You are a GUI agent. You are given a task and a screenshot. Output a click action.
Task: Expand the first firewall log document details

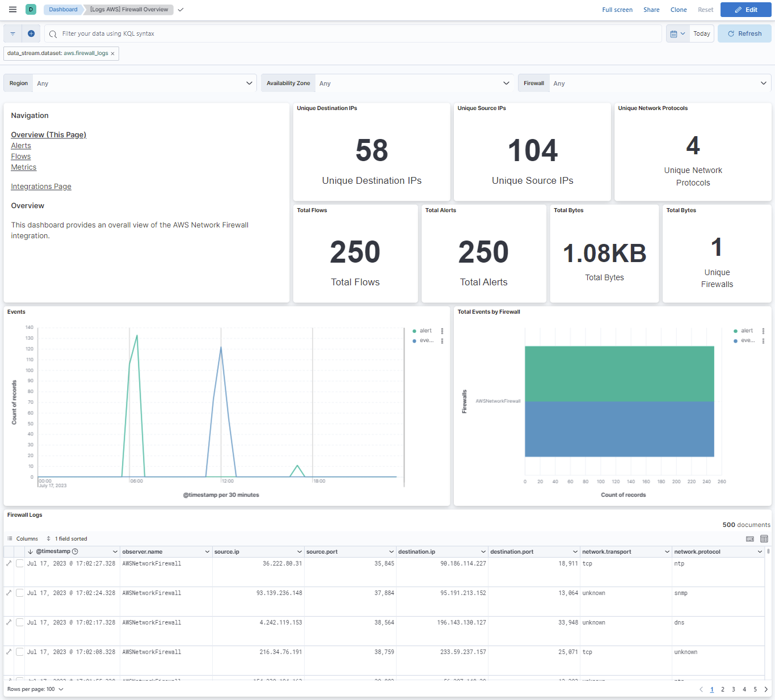click(x=9, y=563)
